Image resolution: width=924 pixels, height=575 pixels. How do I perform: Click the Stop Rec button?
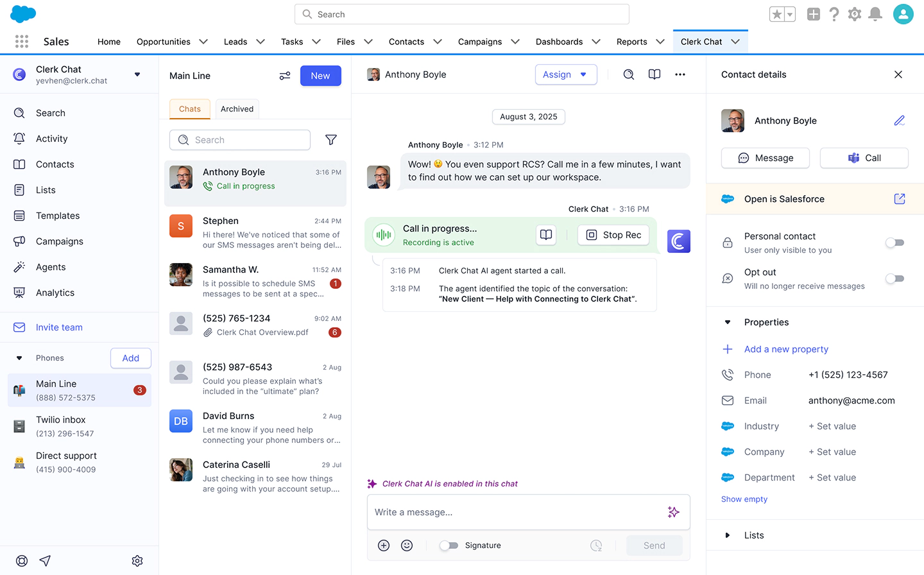613,235
